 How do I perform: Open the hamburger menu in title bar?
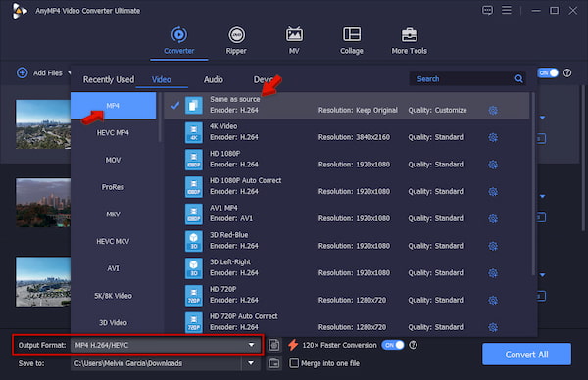point(507,10)
